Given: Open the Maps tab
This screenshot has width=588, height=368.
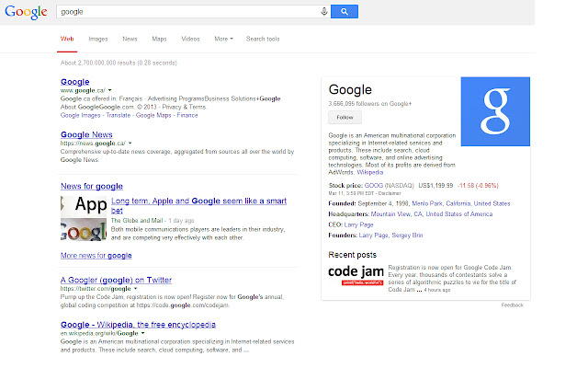Looking at the screenshot, I should tap(159, 39).
